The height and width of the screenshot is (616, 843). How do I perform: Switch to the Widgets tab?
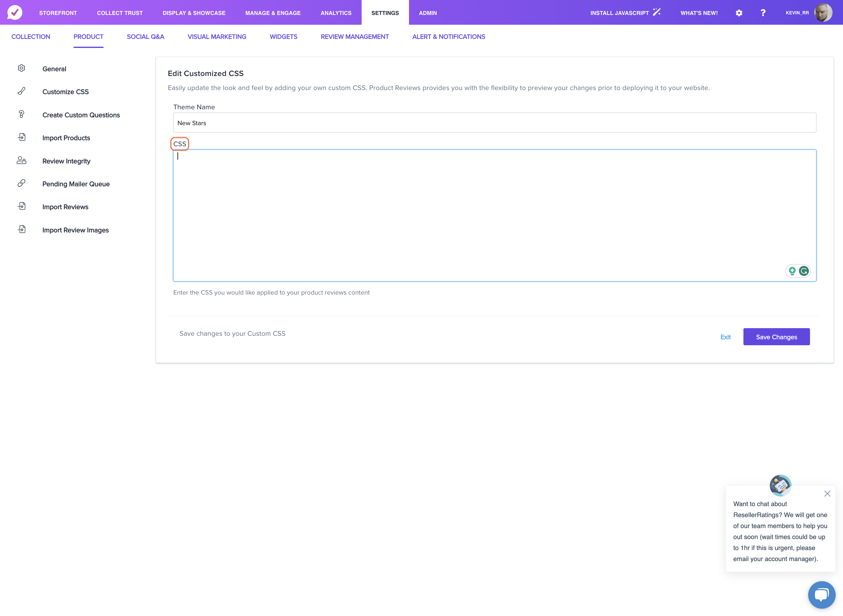(283, 37)
